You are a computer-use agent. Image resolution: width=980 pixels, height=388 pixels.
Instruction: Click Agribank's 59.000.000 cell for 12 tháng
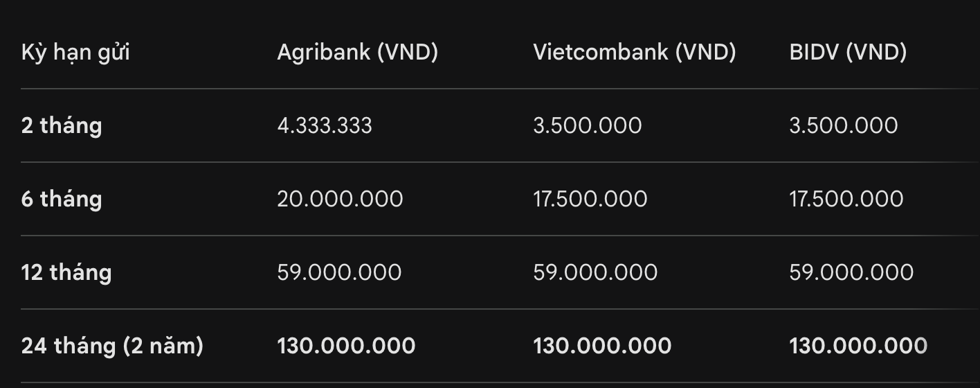click(x=339, y=272)
